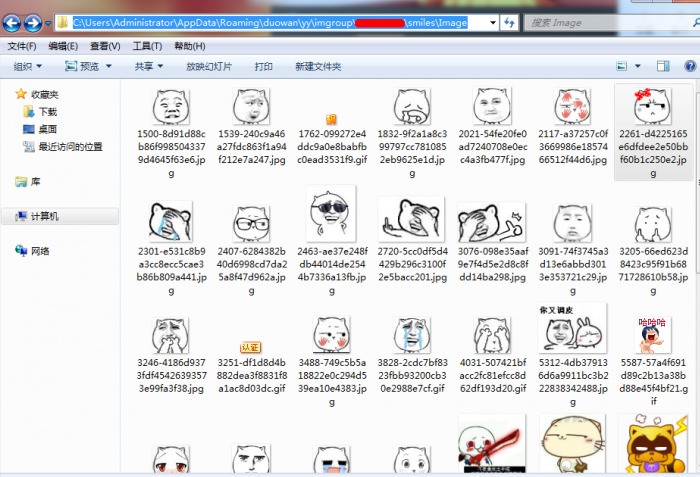Open help with the question mark icon
700x477 pixels.
690,67
